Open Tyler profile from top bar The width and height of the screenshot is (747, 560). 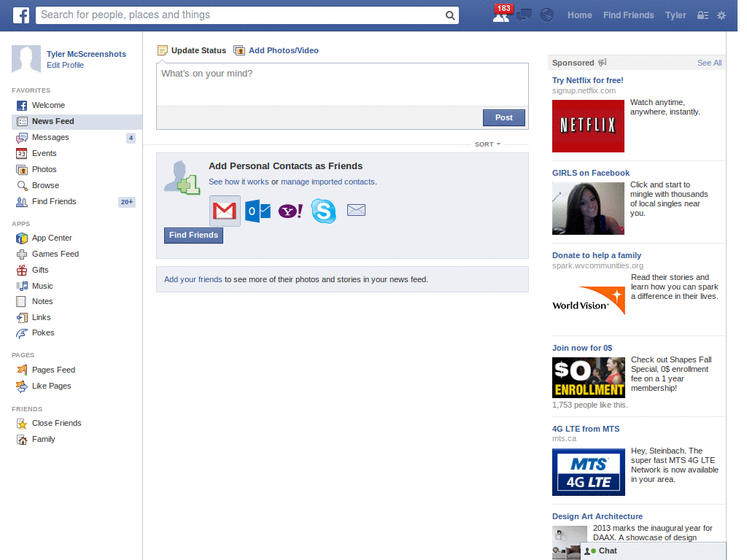tap(676, 15)
